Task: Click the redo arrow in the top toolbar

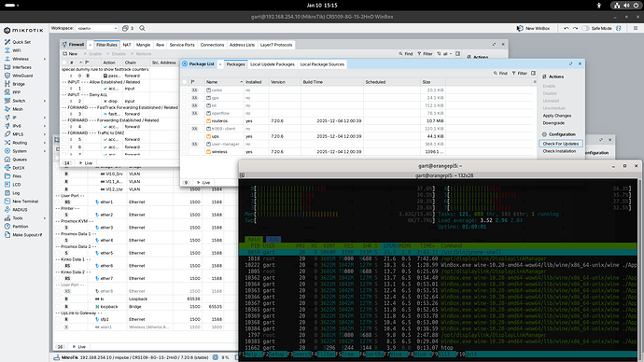Action: pyautogui.click(x=575, y=28)
